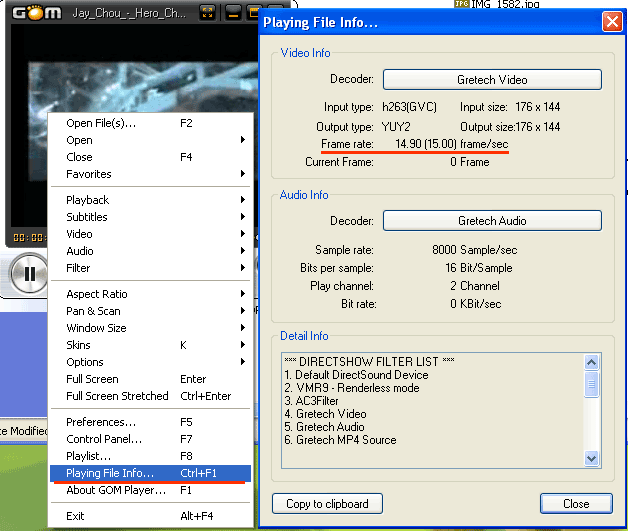Open the Aspect Ratio submenu

coord(150,294)
